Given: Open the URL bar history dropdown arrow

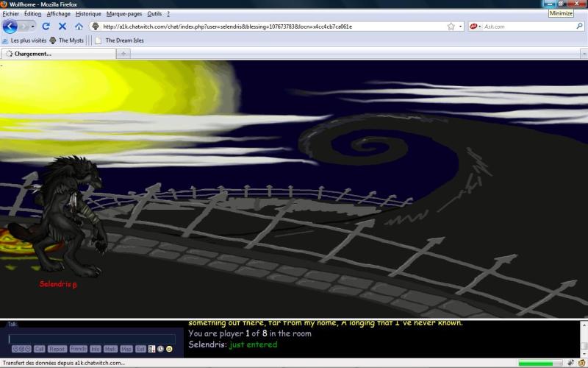Looking at the screenshot, I should 461,26.
